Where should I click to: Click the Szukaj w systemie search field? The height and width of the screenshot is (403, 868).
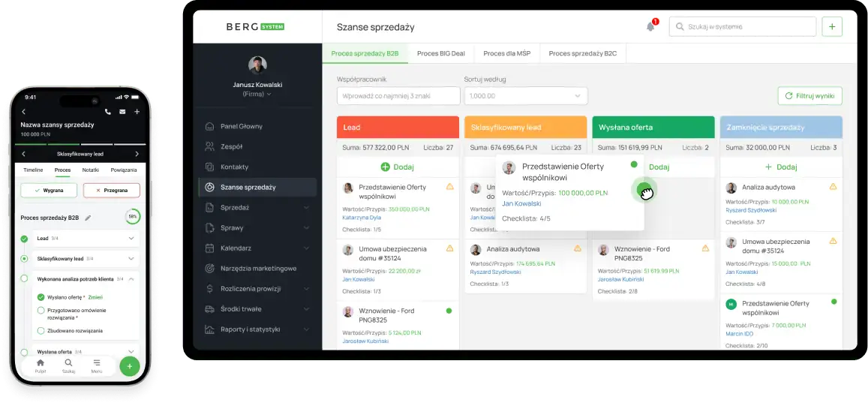(x=743, y=26)
